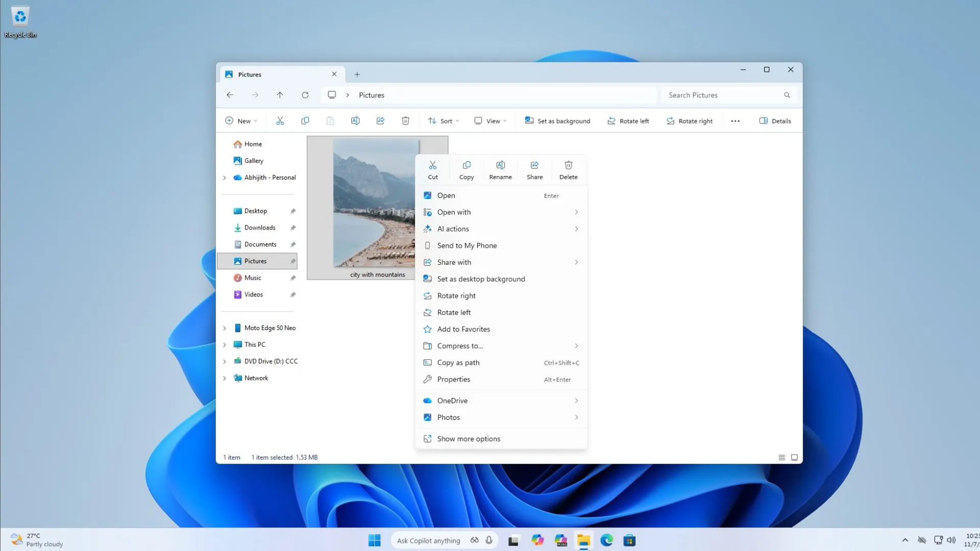Open the New dropdown menu
The image size is (980, 551).
(241, 121)
